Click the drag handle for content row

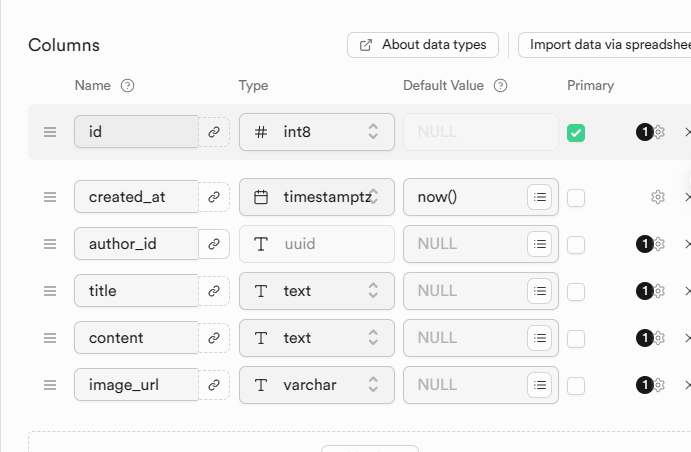tap(50, 338)
